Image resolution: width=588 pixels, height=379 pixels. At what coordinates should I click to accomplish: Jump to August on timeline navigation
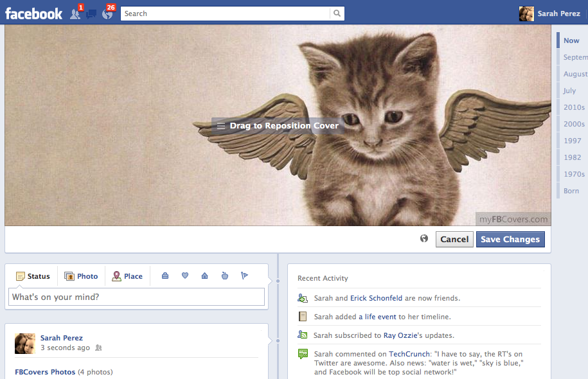point(576,74)
